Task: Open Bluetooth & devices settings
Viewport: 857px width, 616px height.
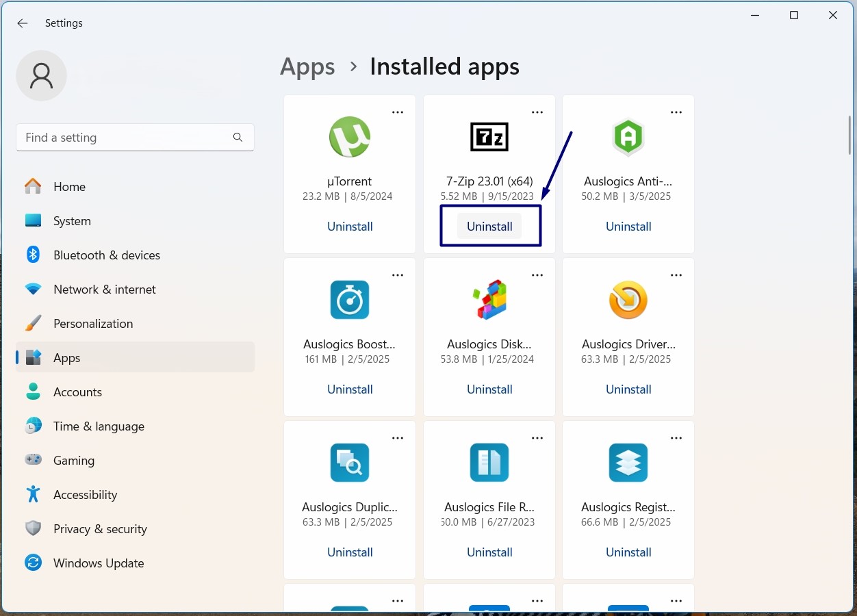Action: [x=106, y=255]
